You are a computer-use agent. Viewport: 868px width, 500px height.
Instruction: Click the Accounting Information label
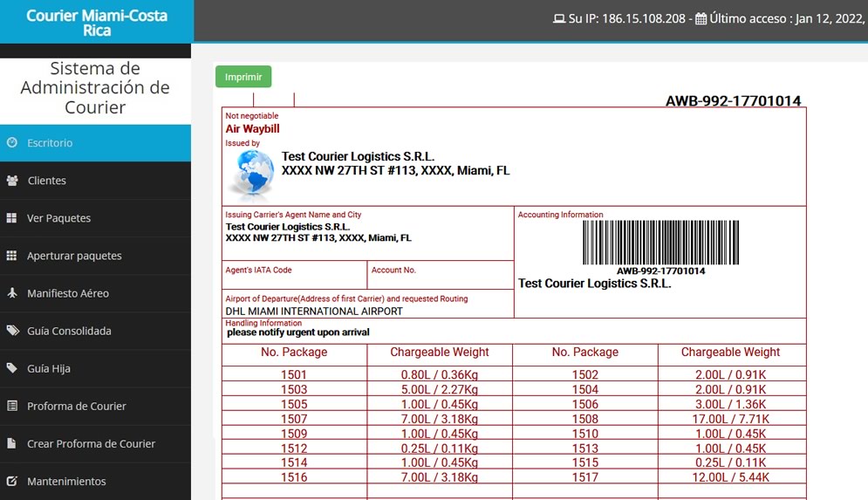[560, 215]
